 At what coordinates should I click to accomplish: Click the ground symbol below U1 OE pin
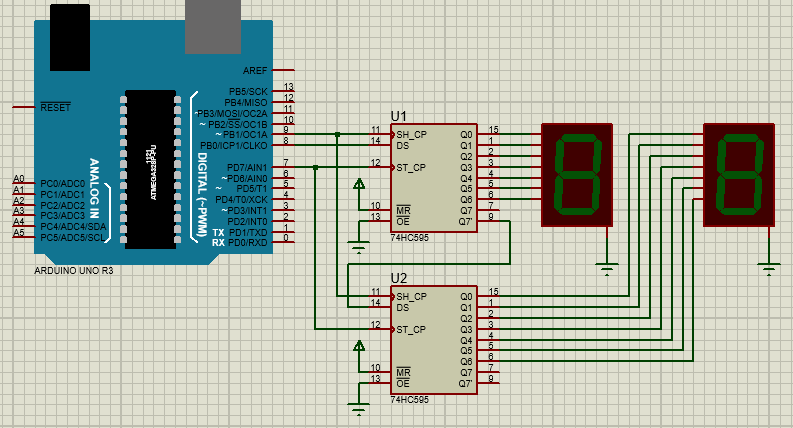pos(359,245)
